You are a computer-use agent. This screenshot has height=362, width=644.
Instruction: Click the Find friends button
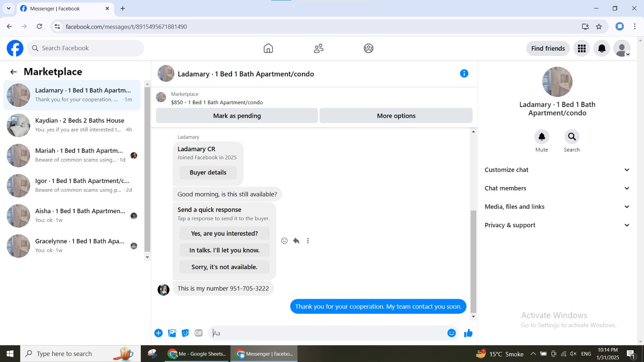(548, 48)
